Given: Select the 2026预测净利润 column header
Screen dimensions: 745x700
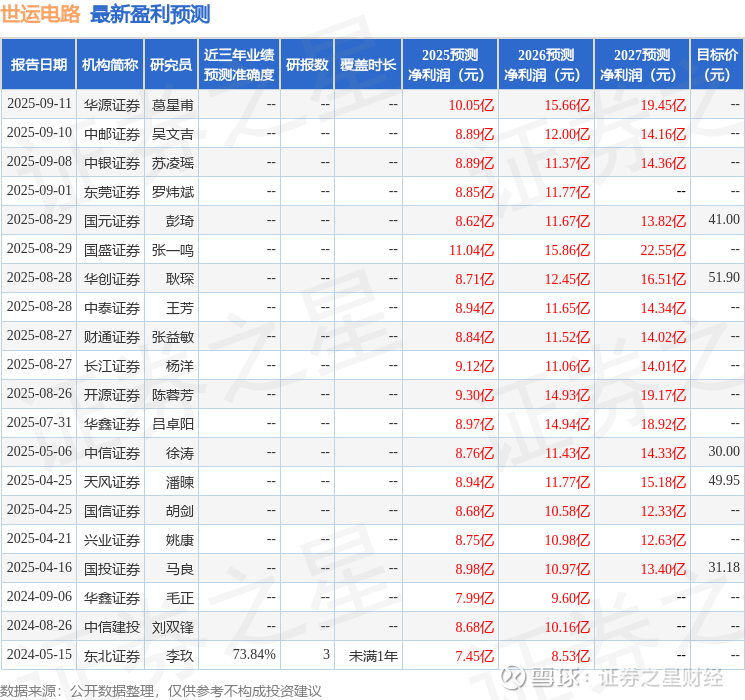Looking at the screenshot, I should click(x=546, y=65).
